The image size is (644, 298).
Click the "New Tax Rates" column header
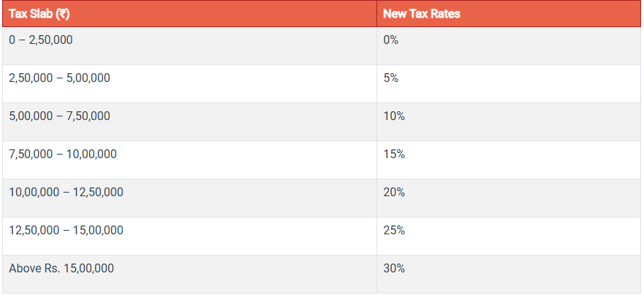coord(422,14)
